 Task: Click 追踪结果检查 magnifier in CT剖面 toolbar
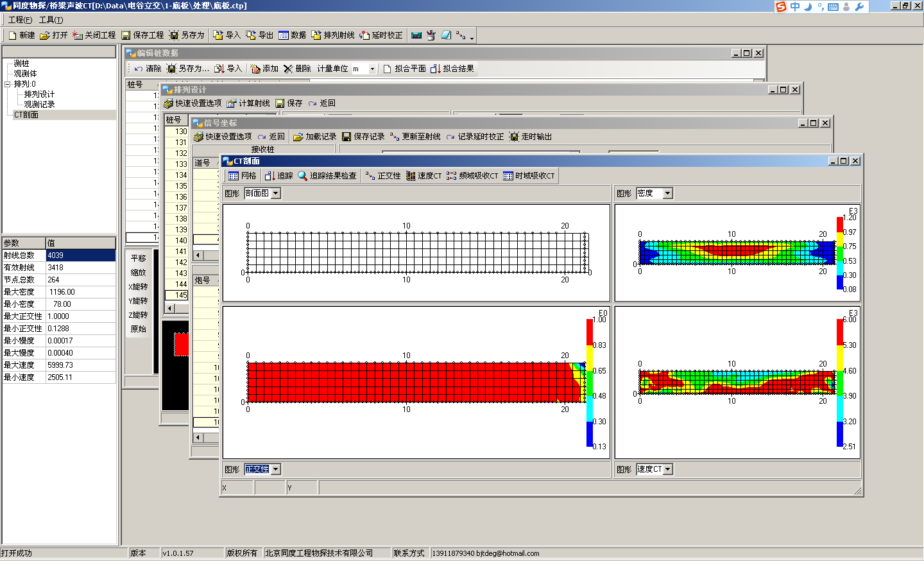coord(327,176)
